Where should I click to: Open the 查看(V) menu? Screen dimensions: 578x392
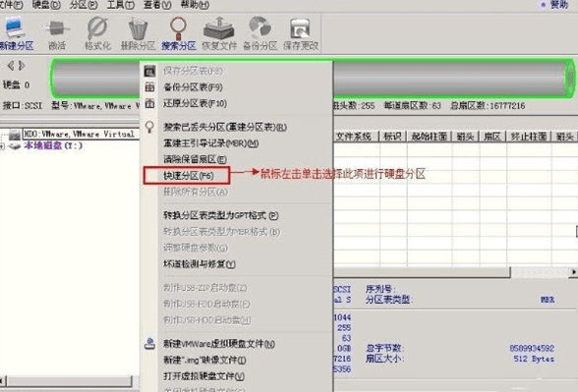pos(157,5)
